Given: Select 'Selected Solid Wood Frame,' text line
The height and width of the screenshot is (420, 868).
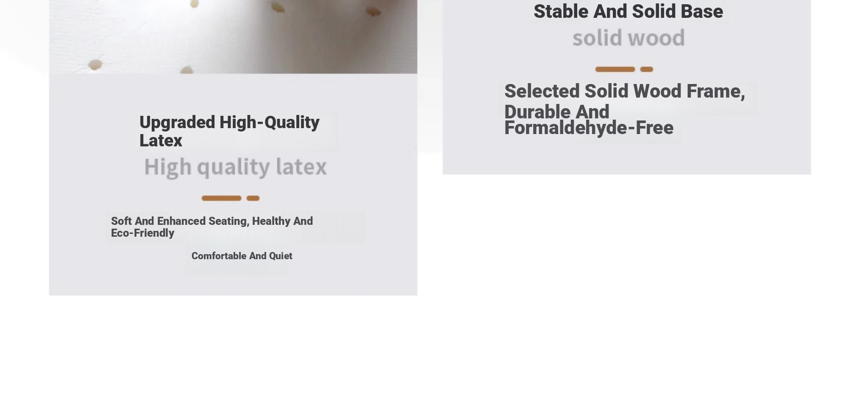Looking at the screenshot, I should pyautogui.click(x=625, y=91).
